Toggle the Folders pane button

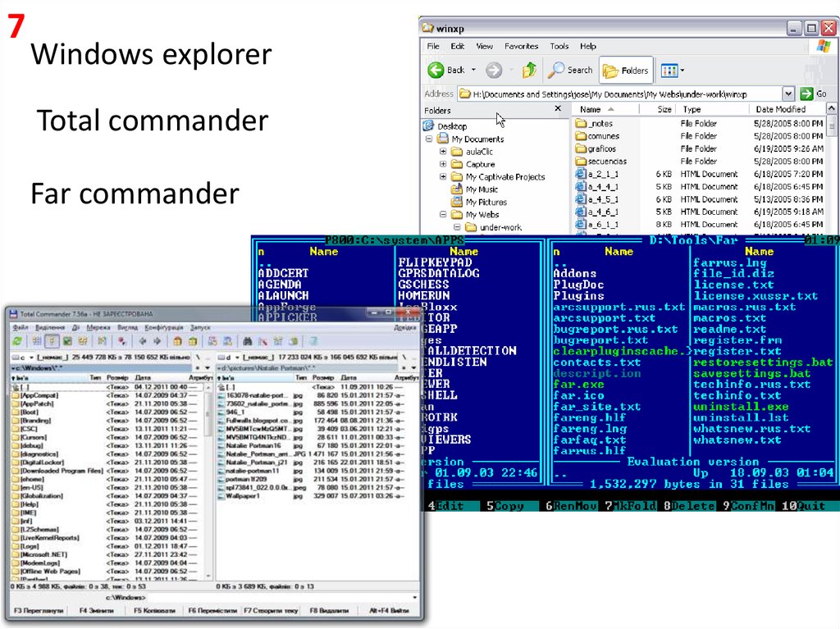click(626, 71)
